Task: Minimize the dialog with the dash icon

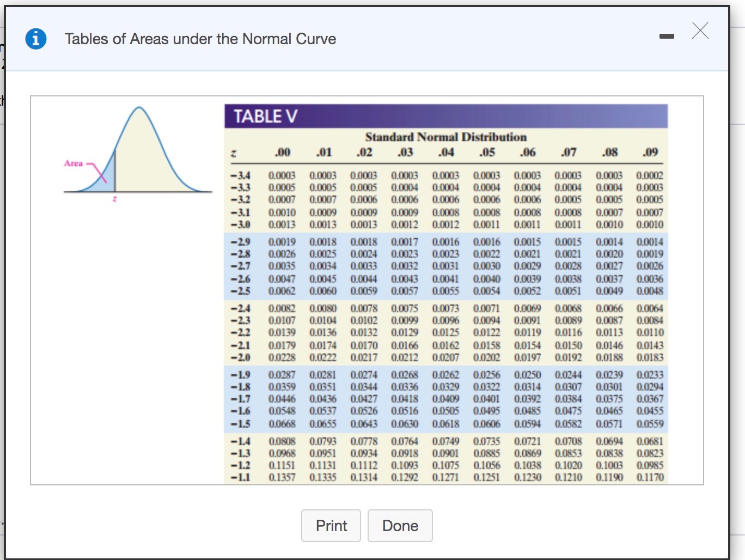Action: coord(667,36)
